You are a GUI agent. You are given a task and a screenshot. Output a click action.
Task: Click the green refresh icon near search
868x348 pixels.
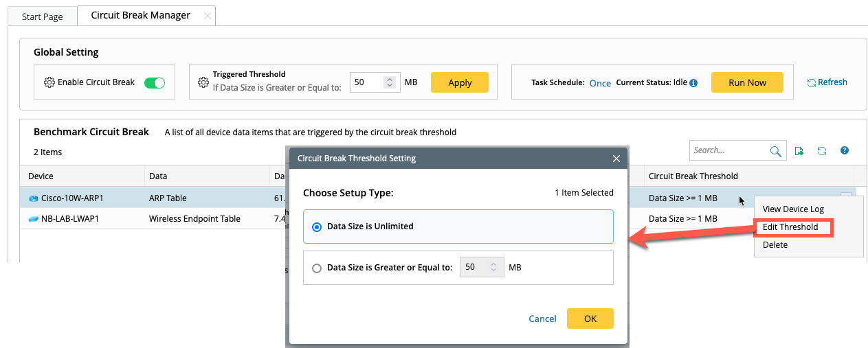[821, 151]
